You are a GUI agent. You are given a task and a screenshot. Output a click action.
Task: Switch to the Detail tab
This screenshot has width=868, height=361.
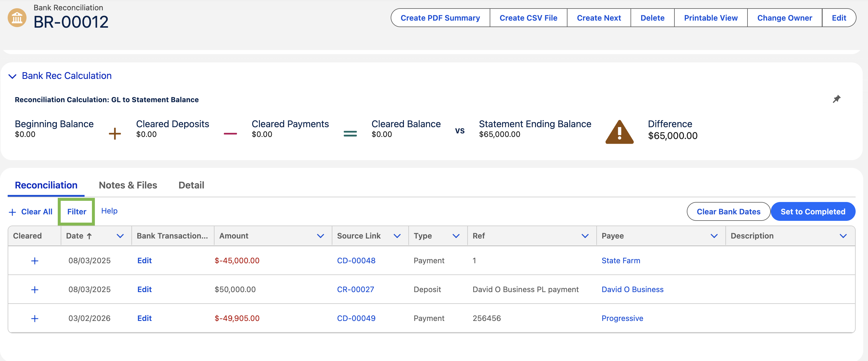[192, 185]
